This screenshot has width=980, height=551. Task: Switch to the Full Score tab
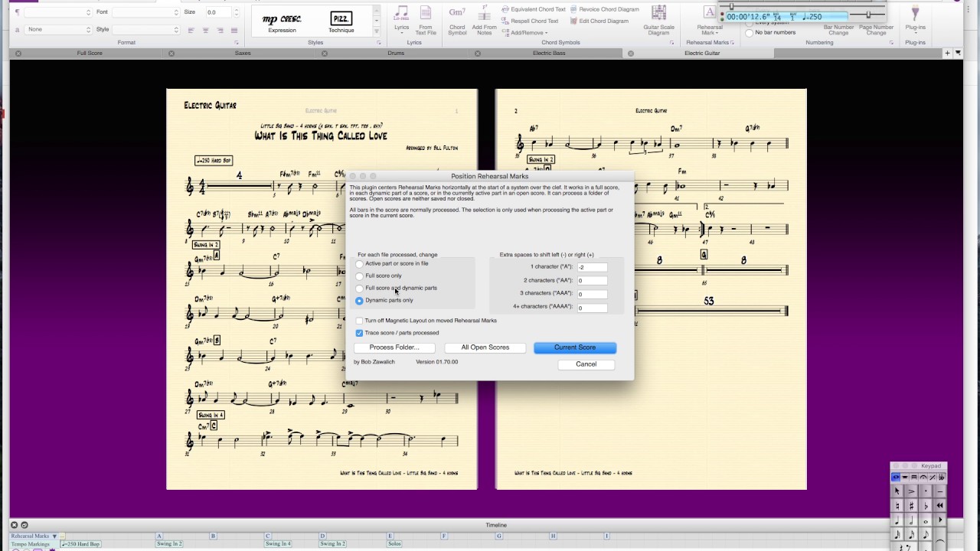pyautogui.click(x=90, y=54)
